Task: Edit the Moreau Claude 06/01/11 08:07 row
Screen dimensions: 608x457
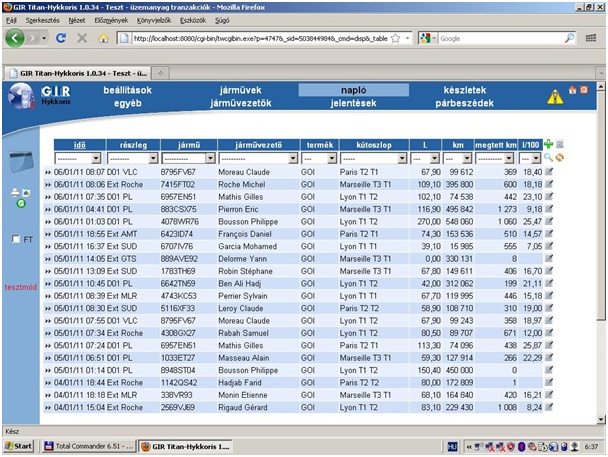Action: click(549, 172)
